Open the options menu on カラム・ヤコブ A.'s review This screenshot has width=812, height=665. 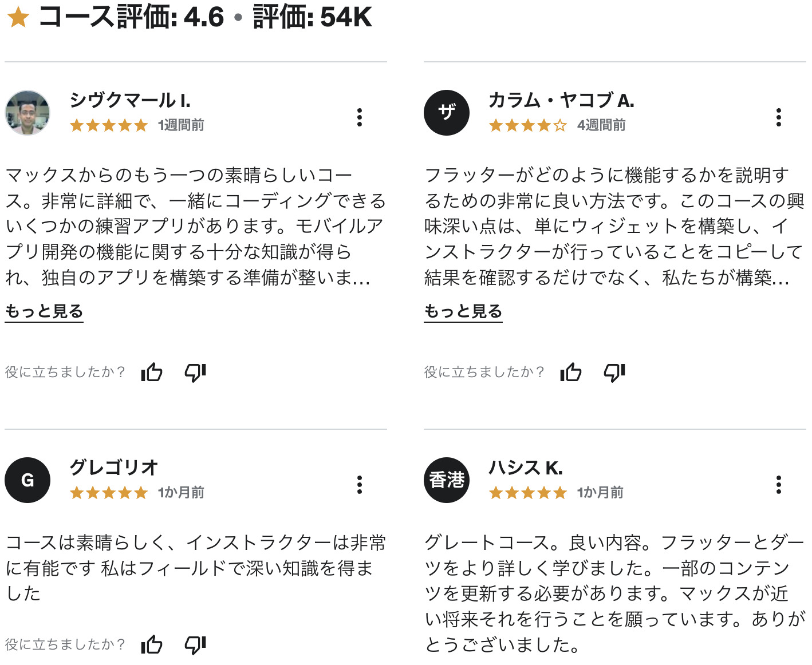(x=779, y=117)
